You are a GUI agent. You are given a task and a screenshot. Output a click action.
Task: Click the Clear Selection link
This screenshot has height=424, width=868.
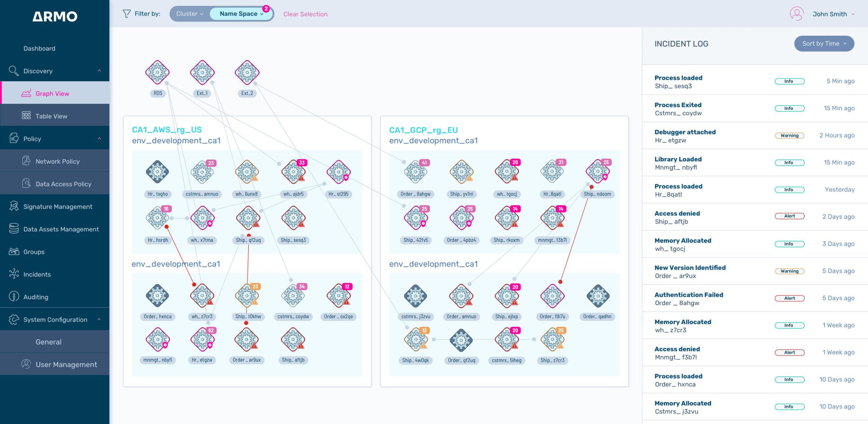pyautogui.click(x=305, y=14)
